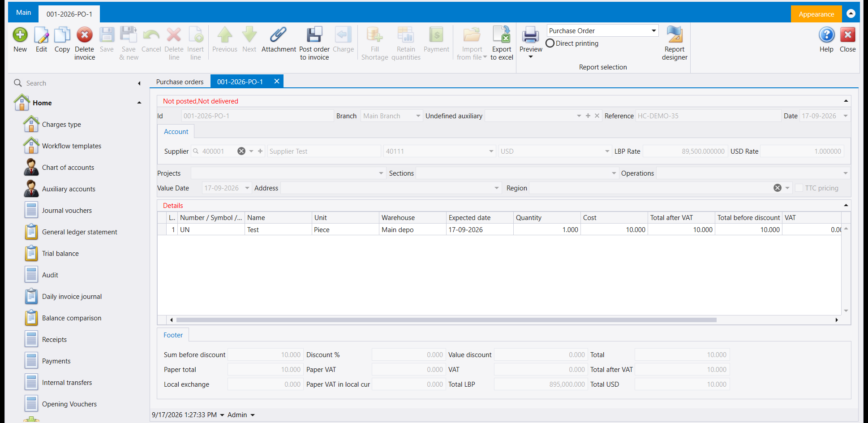Click the Preview printer icon
868x423 pixels.
[531, 35]
